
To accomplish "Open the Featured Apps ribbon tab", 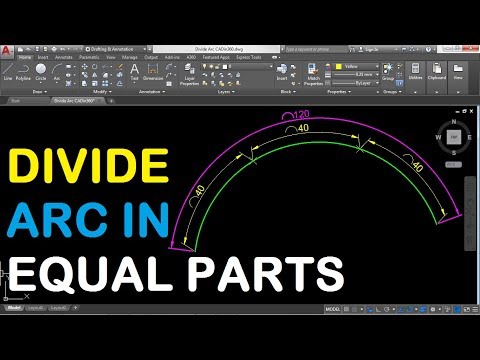I will tap(216, 57).
